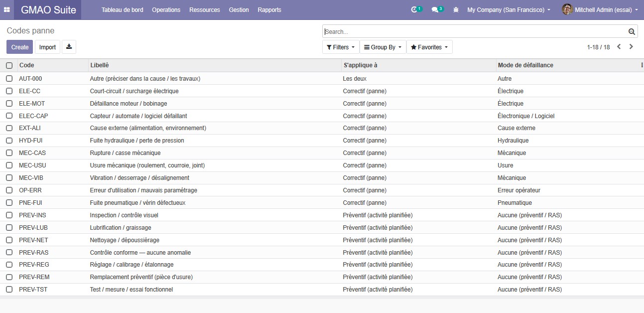Check the MEC-USU row checkbox
The image size is (644, 313).
click(x=9, y=165)
